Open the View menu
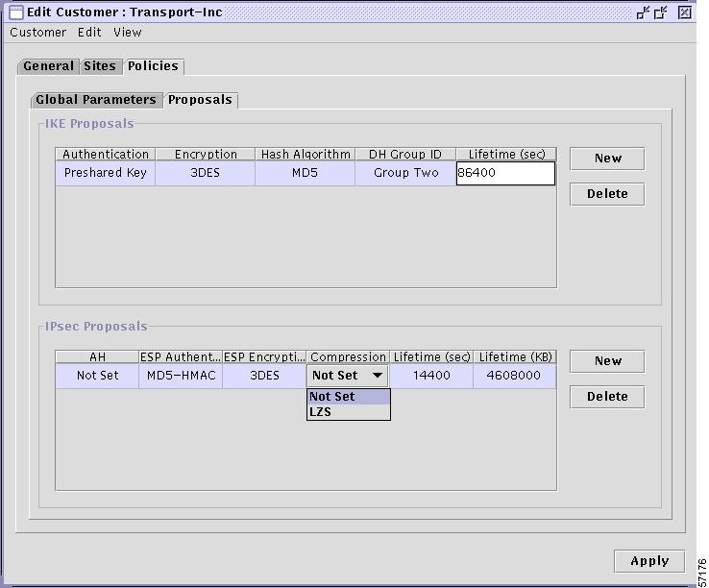This screenshot has height=588, width=709. 128,33
